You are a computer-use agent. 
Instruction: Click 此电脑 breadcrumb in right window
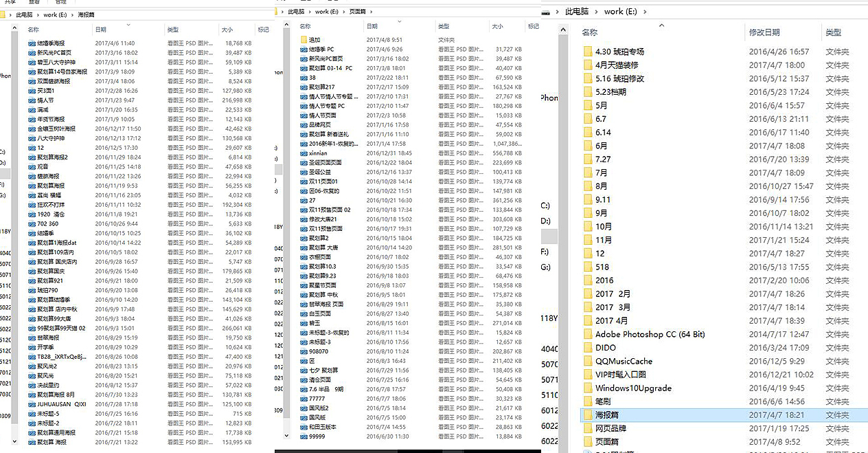coord(577,12)
